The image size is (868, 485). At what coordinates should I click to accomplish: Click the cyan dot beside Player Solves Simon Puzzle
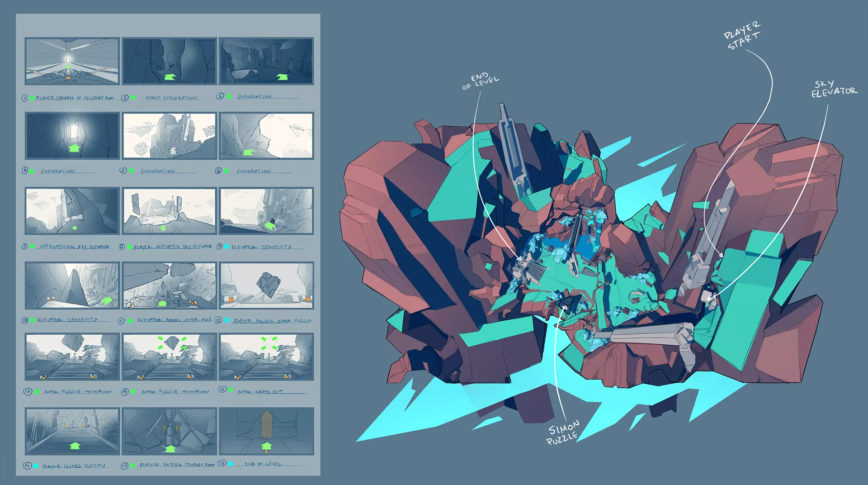[227, 320]
